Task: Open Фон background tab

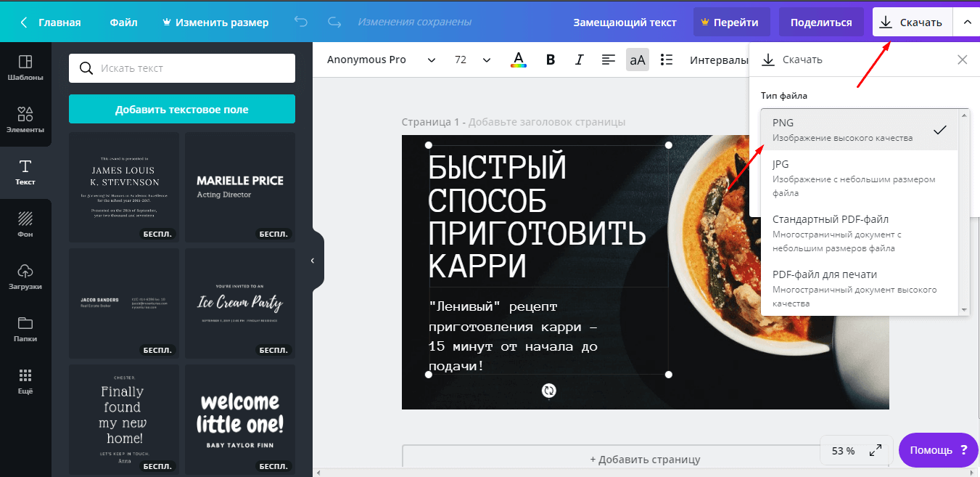Action: click(x=25, y=224)
